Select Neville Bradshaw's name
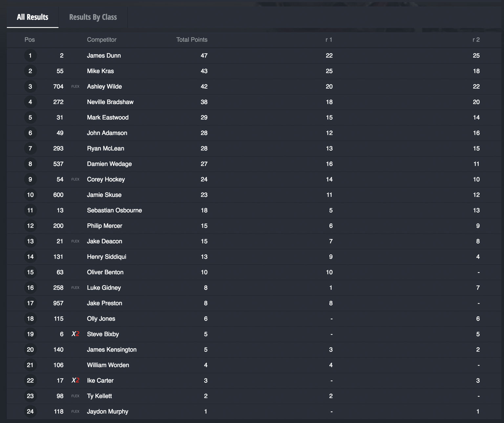The image size is (504, 423). [x=110, y=102]
